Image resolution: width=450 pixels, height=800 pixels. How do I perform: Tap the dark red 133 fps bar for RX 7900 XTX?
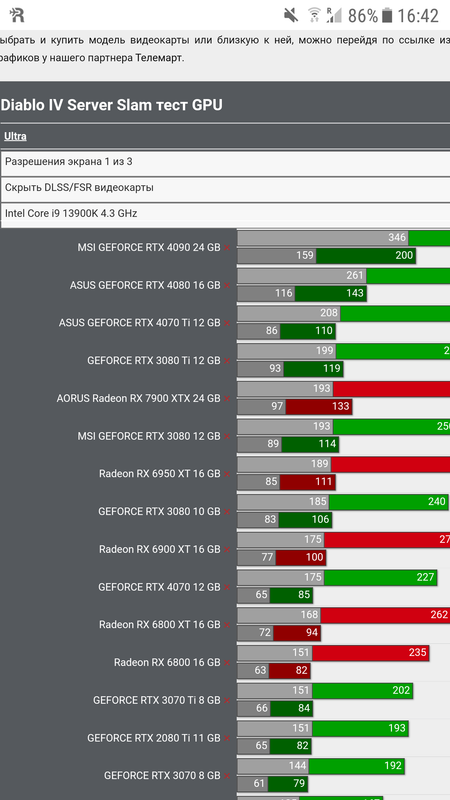point(319,406)
